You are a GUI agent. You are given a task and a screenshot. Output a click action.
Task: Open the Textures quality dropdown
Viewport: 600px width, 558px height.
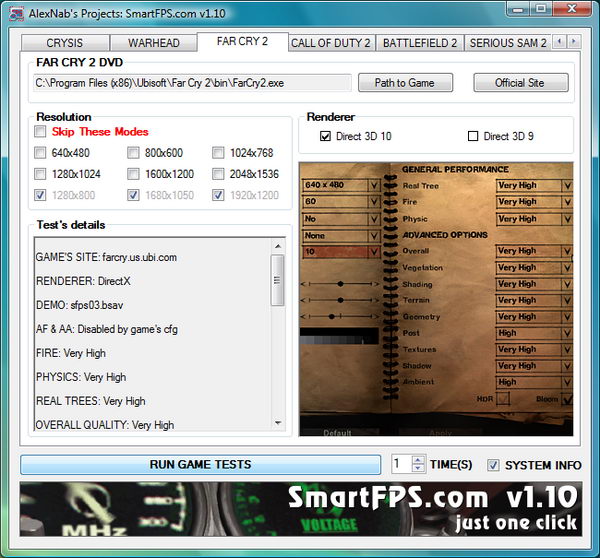[x=534, y=349]
